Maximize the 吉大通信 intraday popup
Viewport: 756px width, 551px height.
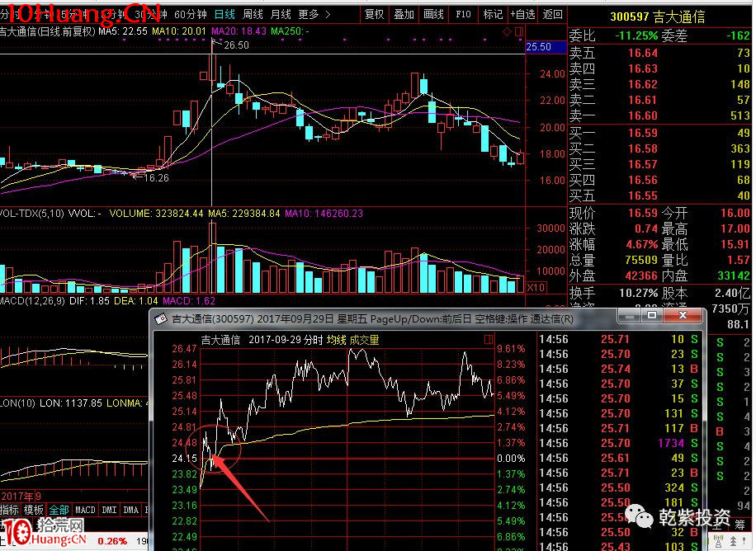click(652, 316)
